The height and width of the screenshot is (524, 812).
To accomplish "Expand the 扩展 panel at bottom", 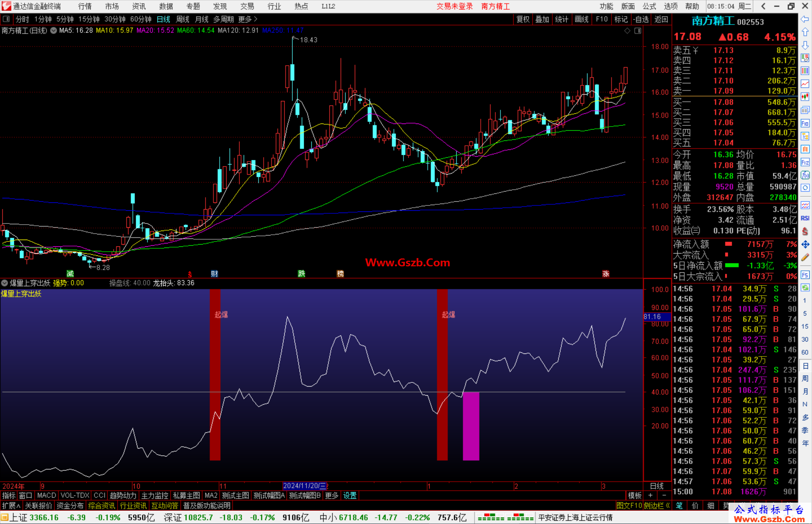I will 11,506.
